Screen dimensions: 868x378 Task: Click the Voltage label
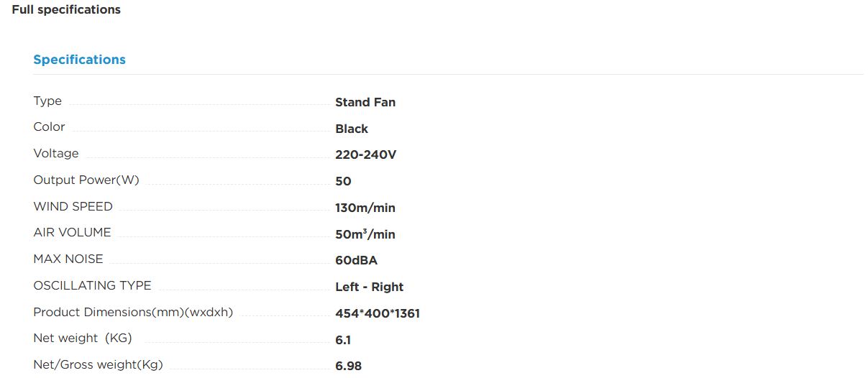pos(56,153)
